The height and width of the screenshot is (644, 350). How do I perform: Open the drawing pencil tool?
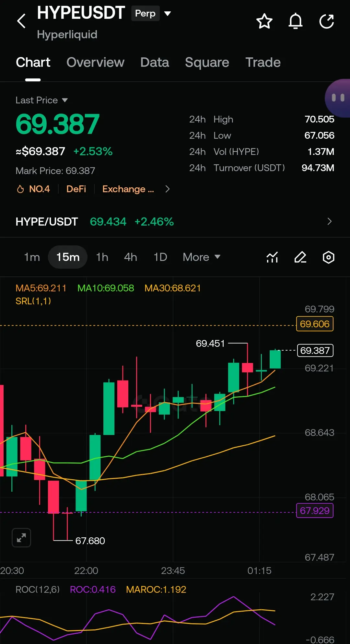coord(300,257)
